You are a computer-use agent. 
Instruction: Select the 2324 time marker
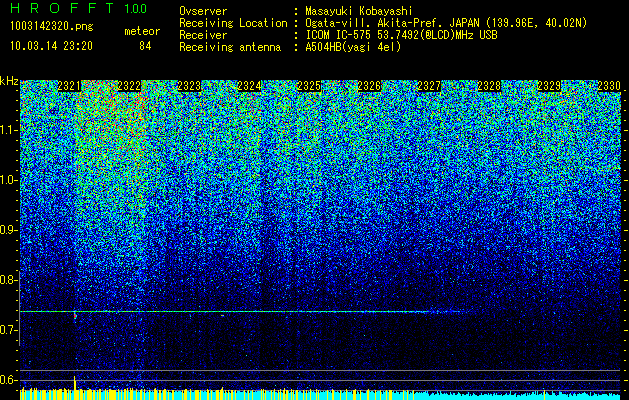coord(250,86)
